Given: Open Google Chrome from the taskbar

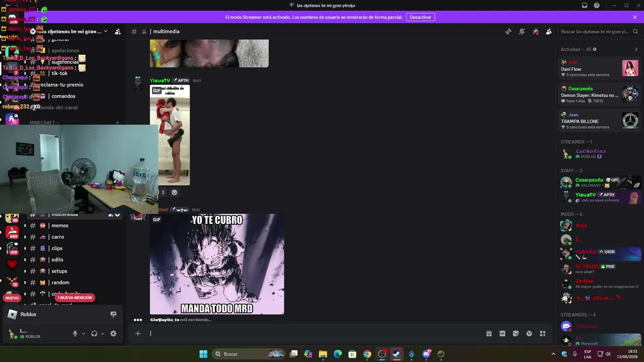Looking at the screenshot, I should click(x=367, y=354).
